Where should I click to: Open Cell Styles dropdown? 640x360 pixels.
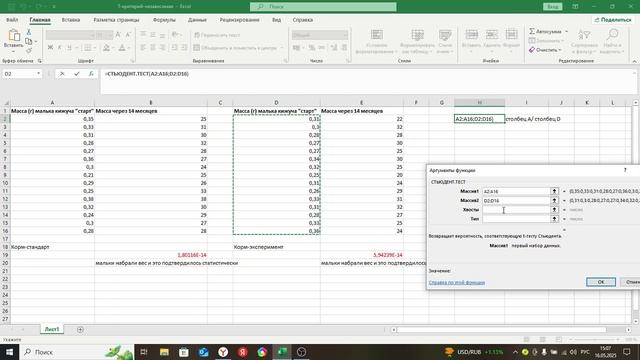pos(445,42)
